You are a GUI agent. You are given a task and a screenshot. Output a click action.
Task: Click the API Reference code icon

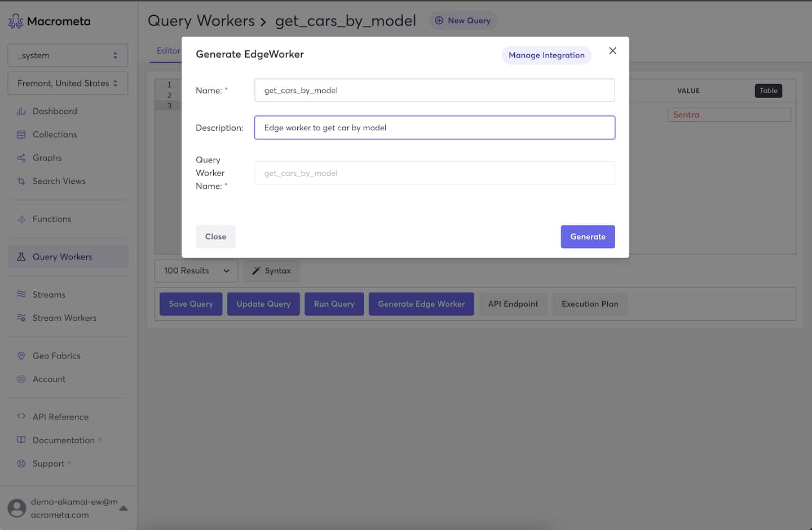click(21, 417)
